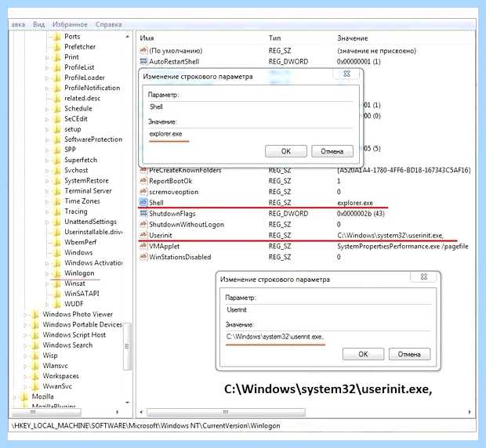This screenshot has width=486, height=448.
Task: Click the string icon beside scremoveoption
Action: pyautogui.click(x=143, y=191)
